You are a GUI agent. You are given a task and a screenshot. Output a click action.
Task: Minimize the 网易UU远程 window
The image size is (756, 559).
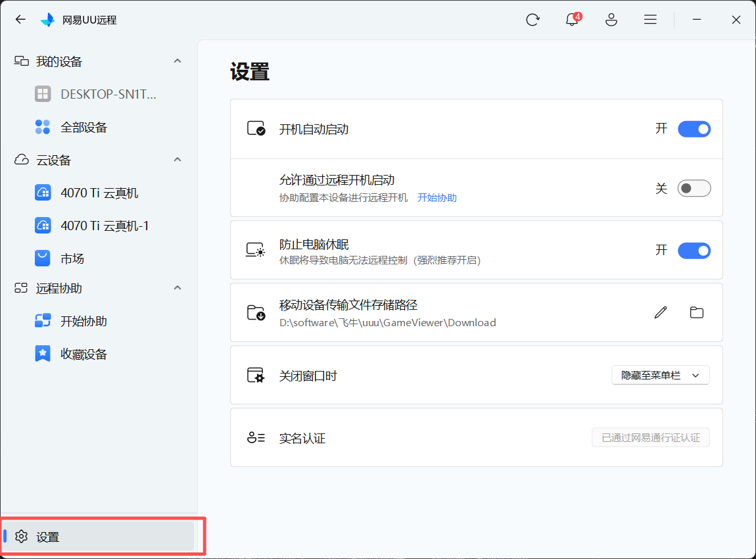tap(697, 19)
